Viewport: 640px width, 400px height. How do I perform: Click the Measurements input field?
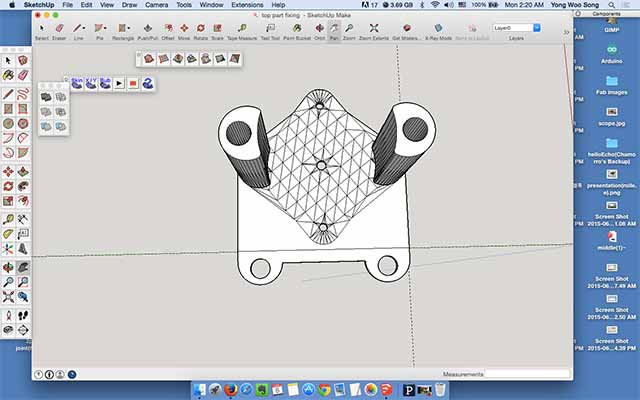(527, 374)
